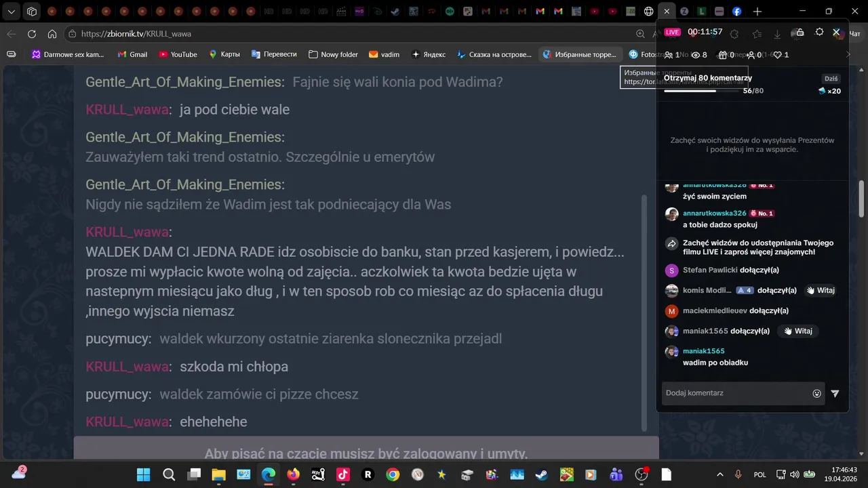The width and height of the screenshot is (868, 488).
Task: Open the YouTube bookmark
Action: coord(178,54)
